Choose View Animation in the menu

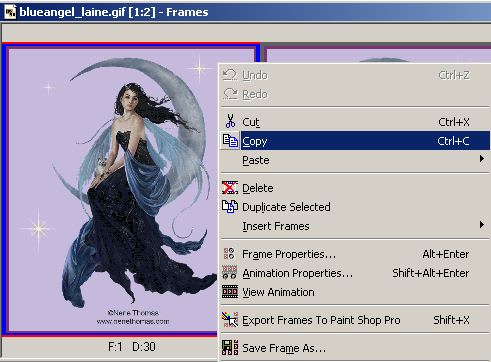[x=355, y=292]
